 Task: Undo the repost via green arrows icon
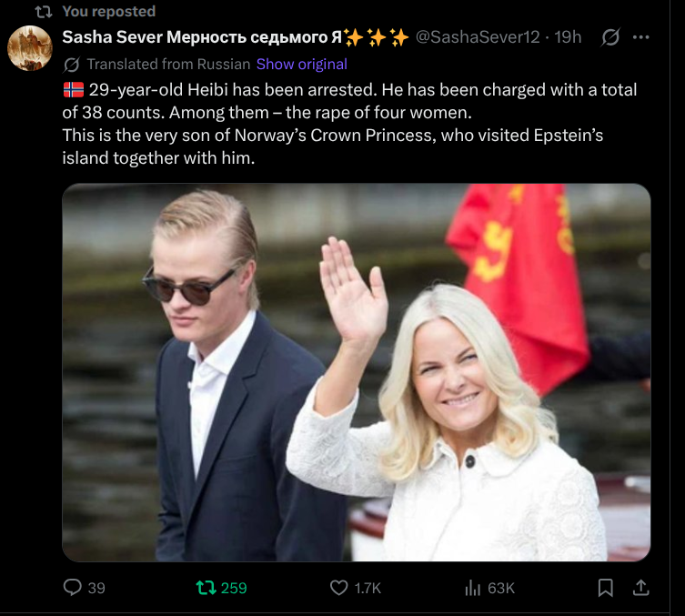[207, 588]
